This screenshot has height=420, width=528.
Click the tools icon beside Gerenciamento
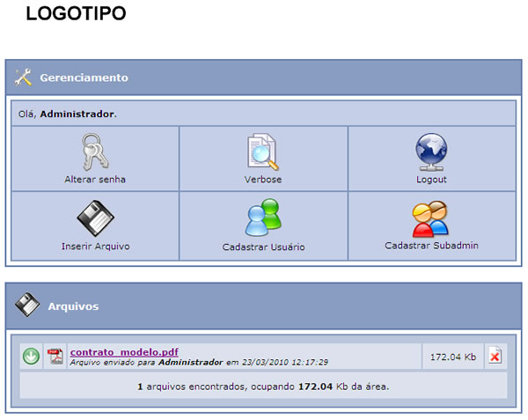click(23, 77)
